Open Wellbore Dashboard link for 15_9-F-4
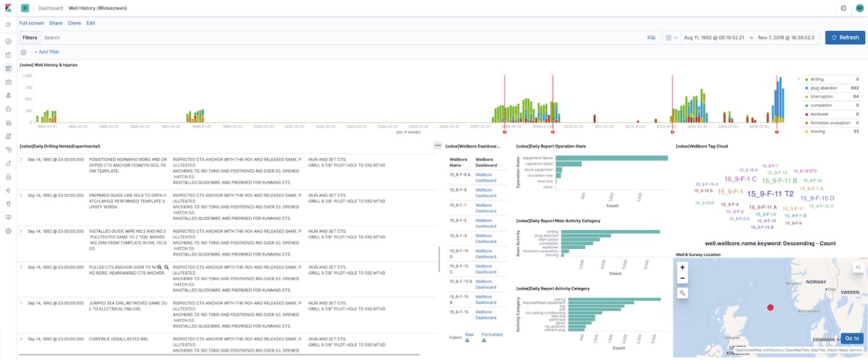 [485, 239]
